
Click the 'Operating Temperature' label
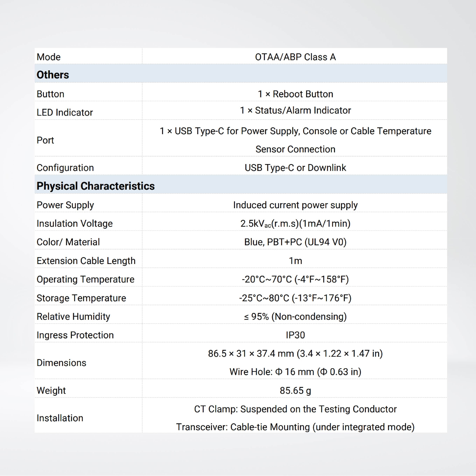tap(86, 279)
